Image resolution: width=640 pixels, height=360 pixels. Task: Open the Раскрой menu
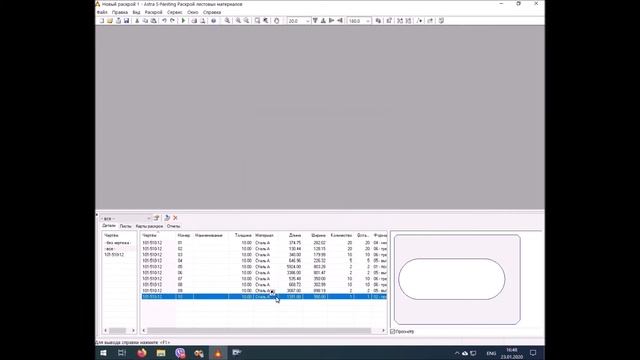[x=153, y=12]
